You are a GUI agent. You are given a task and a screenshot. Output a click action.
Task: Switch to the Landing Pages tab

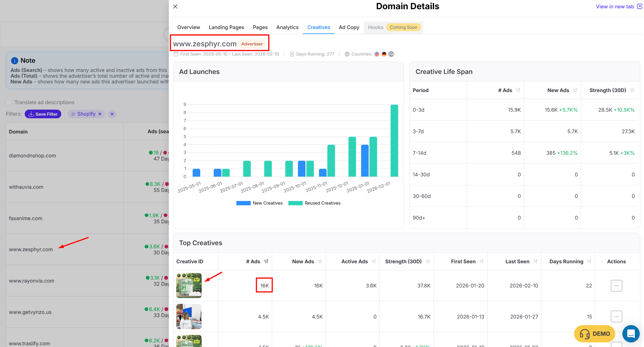pyautogui.click(x=226, y=27)
